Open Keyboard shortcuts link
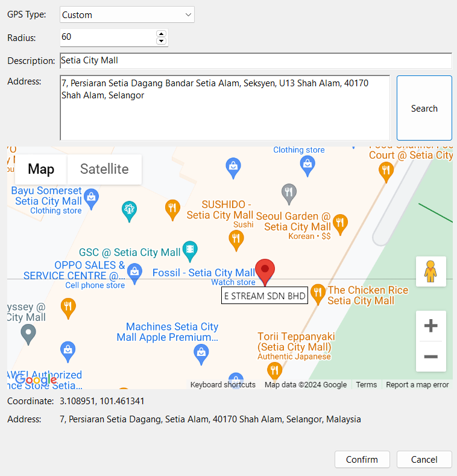This screenshot has width=457, height=476. click(x=222, y=385)
